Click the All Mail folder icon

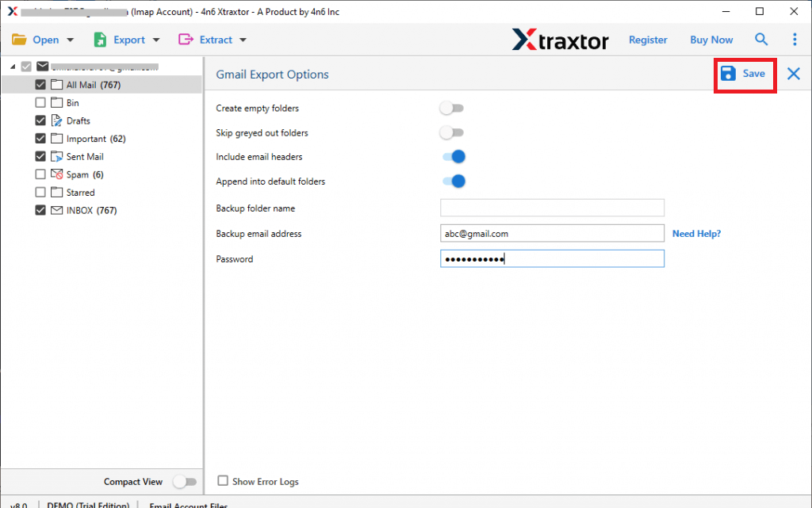pyautogui.click(x=57, y=85)
